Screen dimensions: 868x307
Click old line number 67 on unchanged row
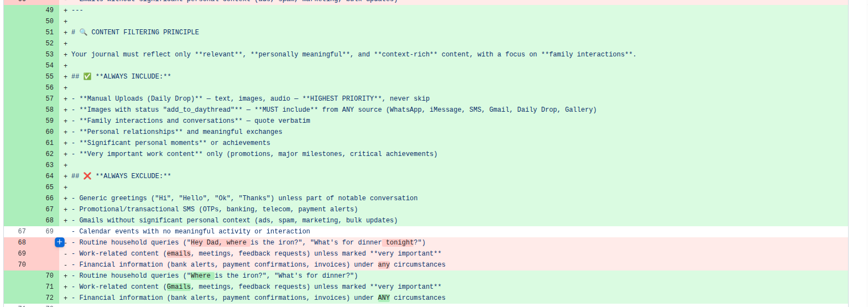[22, 231]
